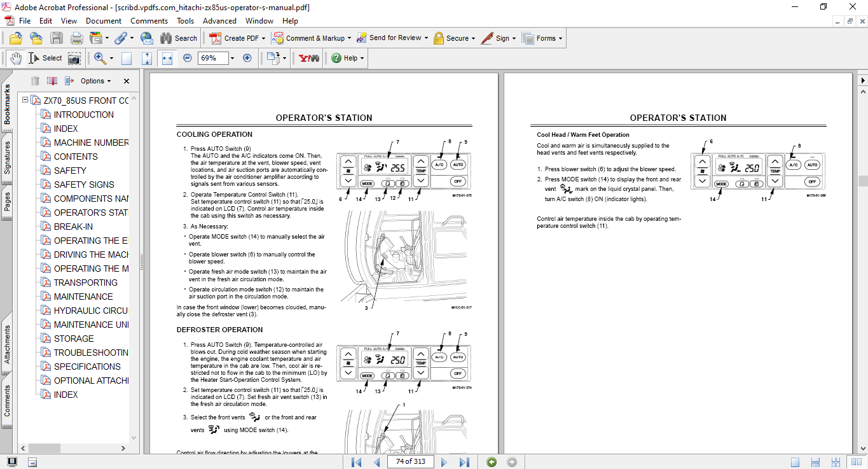Collapse the ZX70_85US root bookmark

click(x=25, y=101)
